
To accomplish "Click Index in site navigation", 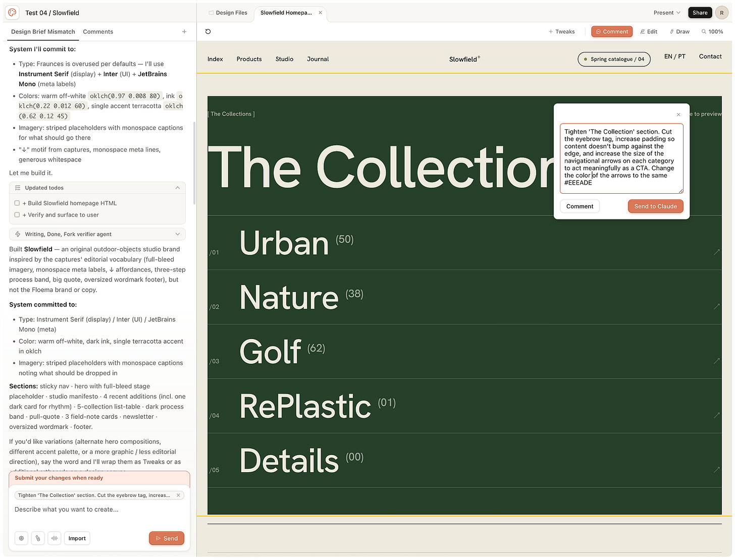I will (215, 59).
